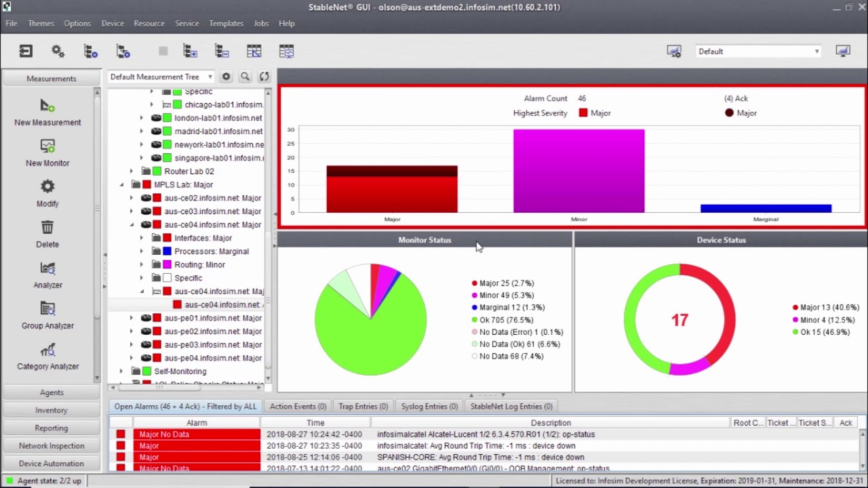Viewport: 868px width, 488px height.
Task: Click the Delete trash icon
Action: click(47, 227)
